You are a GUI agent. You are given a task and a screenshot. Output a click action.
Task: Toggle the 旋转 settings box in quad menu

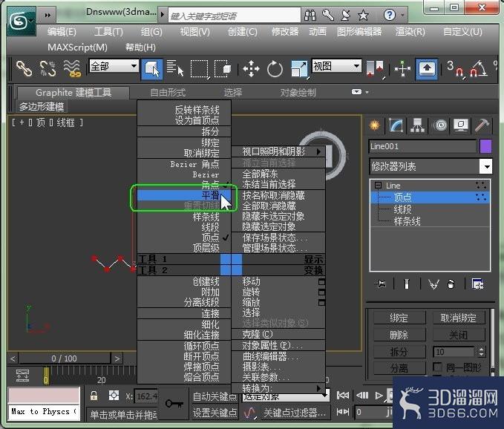click(321, 292)
